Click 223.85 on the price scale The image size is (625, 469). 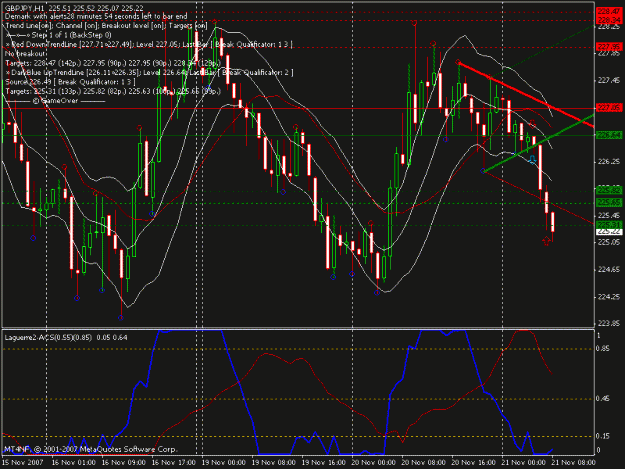coord(609,323)
